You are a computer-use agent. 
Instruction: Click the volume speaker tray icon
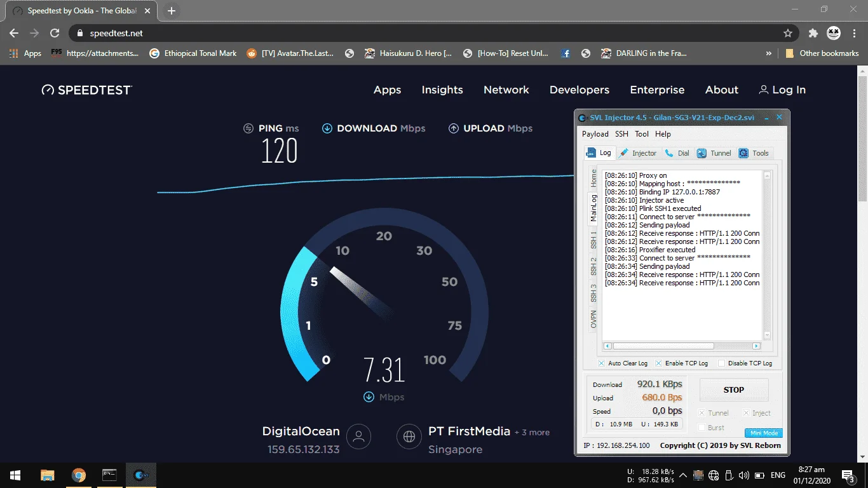point(744,475)
